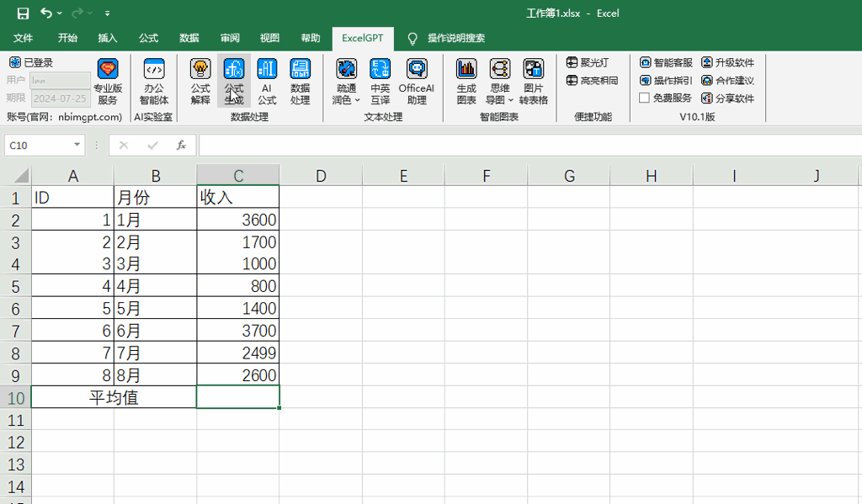Viewport: 862px width, 504px height.
Task: Expand the 疏通润色 dropdown arrow
Action: pyautogui.click(x=357, y=100)
